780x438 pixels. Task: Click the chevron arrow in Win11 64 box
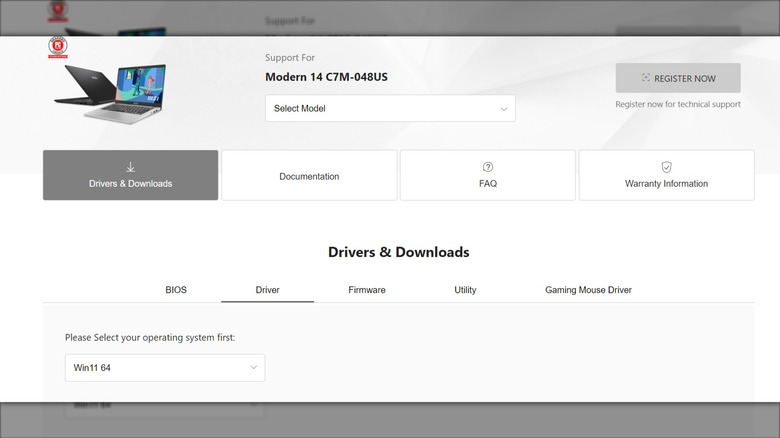tap(253, 368)
